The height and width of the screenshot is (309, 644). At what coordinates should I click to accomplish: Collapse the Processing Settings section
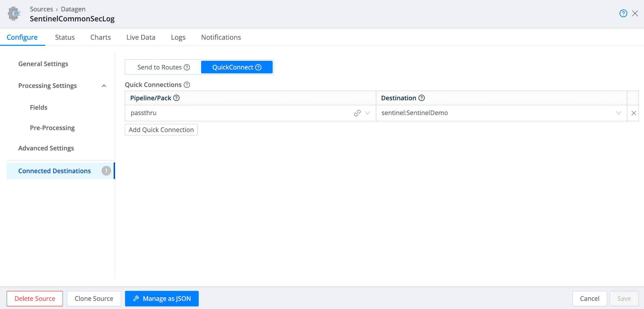(104, 86)
